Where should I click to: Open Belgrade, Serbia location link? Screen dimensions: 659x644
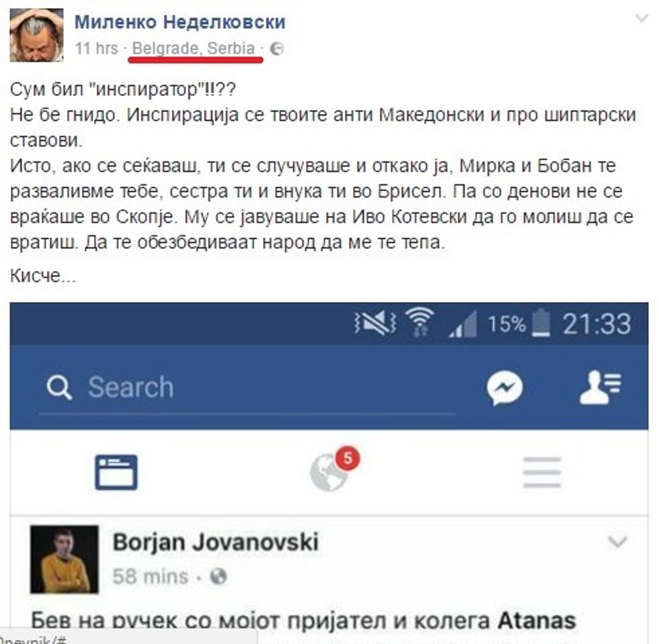(x=194, y=48)
